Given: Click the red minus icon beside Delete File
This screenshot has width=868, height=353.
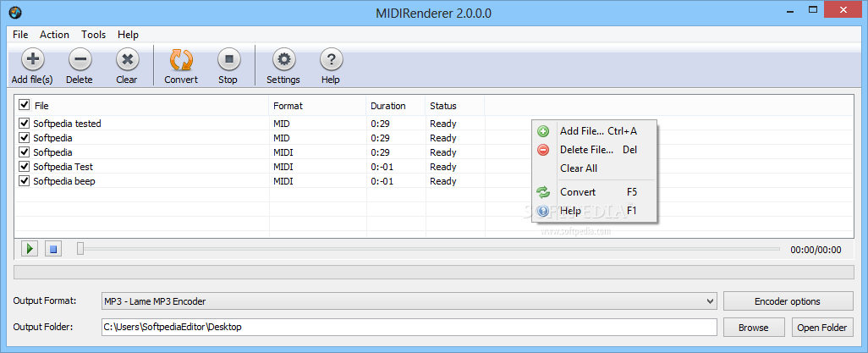Looking at the screenshot, I should (543, 150).
